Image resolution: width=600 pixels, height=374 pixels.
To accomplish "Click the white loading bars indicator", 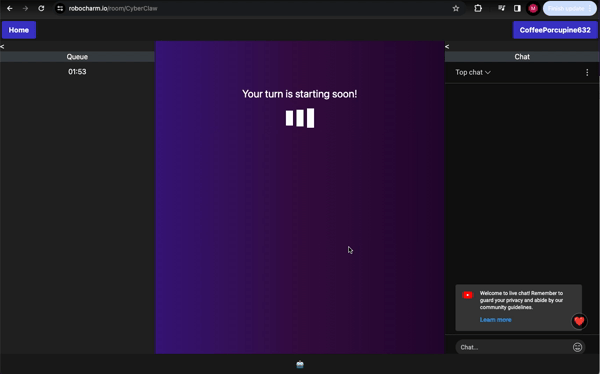I will [300, 118].
